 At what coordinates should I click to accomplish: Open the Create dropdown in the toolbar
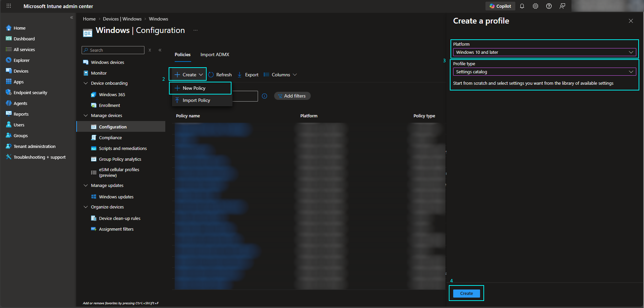[188, 75]
